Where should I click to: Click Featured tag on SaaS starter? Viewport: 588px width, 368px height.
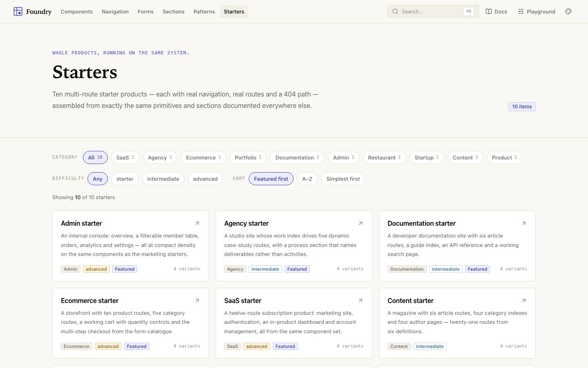pyautogui.click(x=285, y=346)
